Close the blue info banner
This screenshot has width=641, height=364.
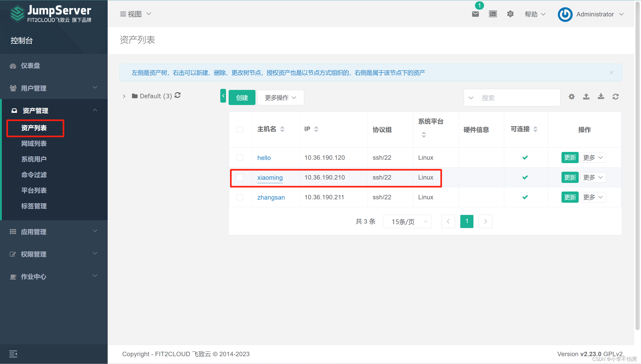pyautogui.click(x=611, y=73)
